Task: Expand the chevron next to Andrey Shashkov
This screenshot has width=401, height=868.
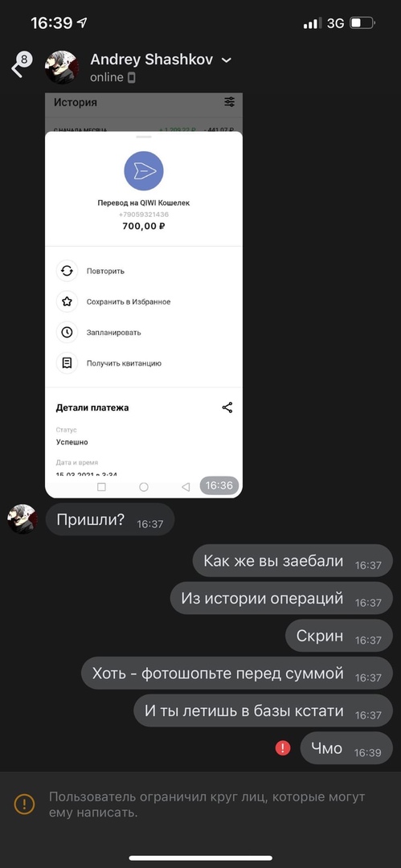Action: pos(226,60)
